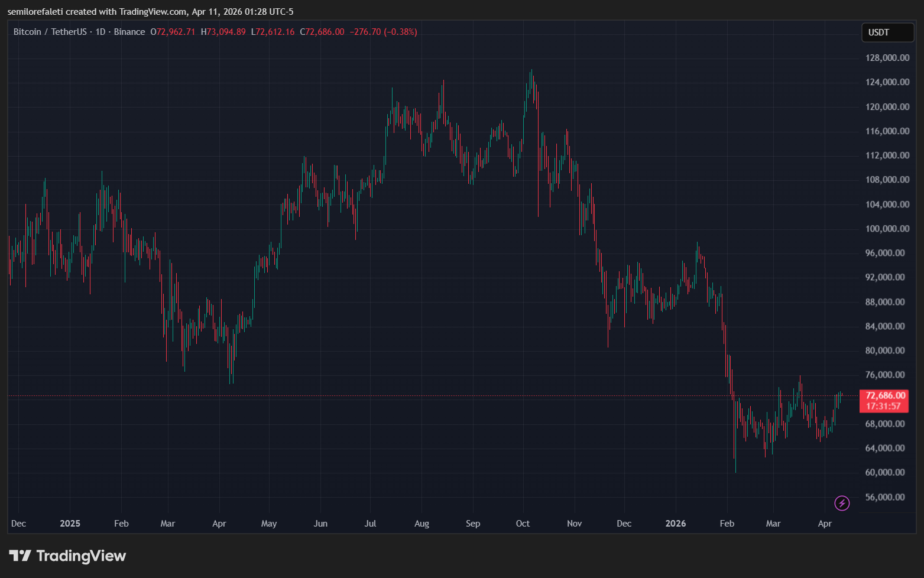Select the 1D interval label in the header
Viewport: 924px width, 578px height.
100,32
